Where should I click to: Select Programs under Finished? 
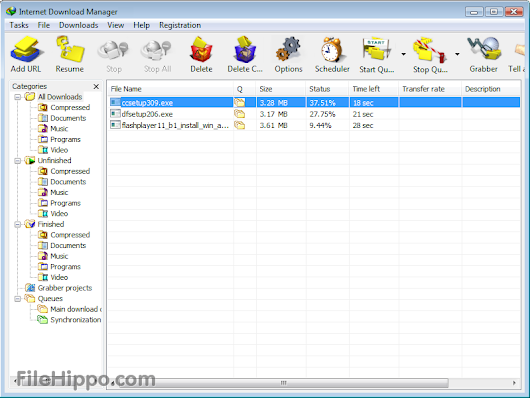click(x=65, y=266)
